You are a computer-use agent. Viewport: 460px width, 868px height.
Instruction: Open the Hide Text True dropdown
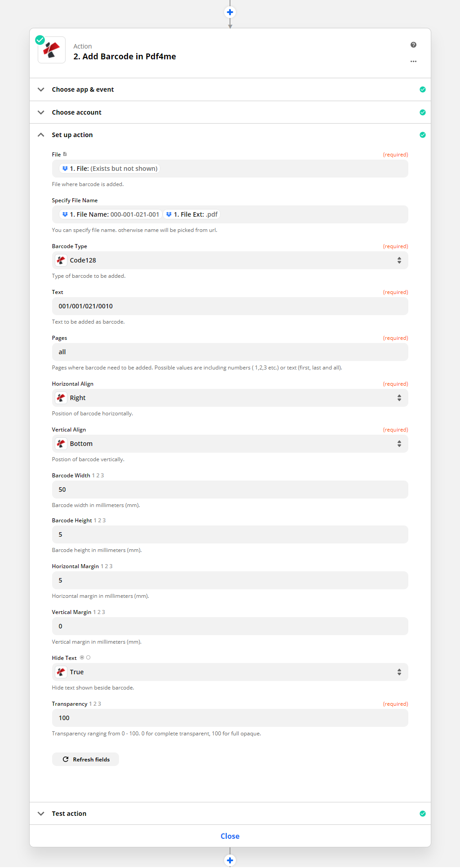tap(230, 672)
